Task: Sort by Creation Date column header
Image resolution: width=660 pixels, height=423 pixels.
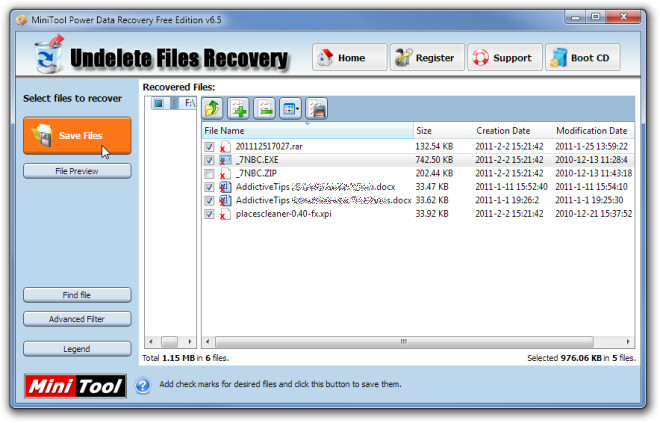Action: click(513, 131)
